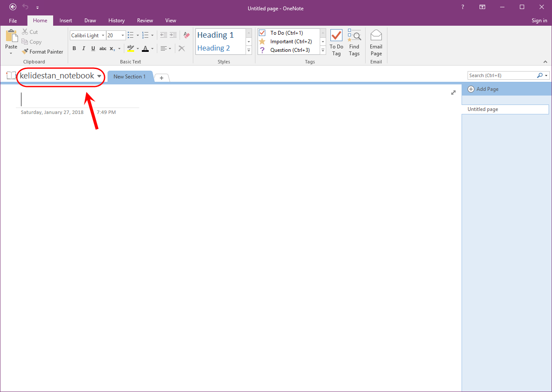Expand the Tags gallery
The width and height of the screenshot is (552, 392).
click(x=323, y=50)
